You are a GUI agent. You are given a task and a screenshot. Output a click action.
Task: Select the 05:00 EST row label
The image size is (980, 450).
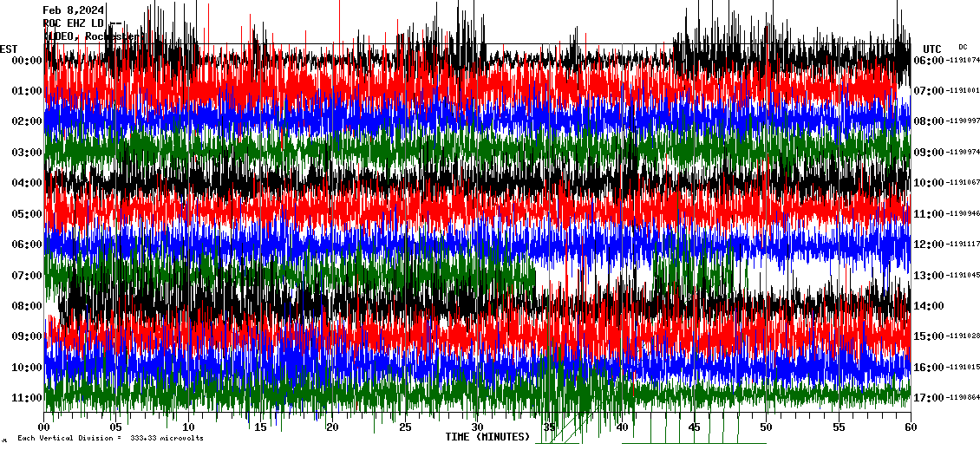[x=26, y=214]
